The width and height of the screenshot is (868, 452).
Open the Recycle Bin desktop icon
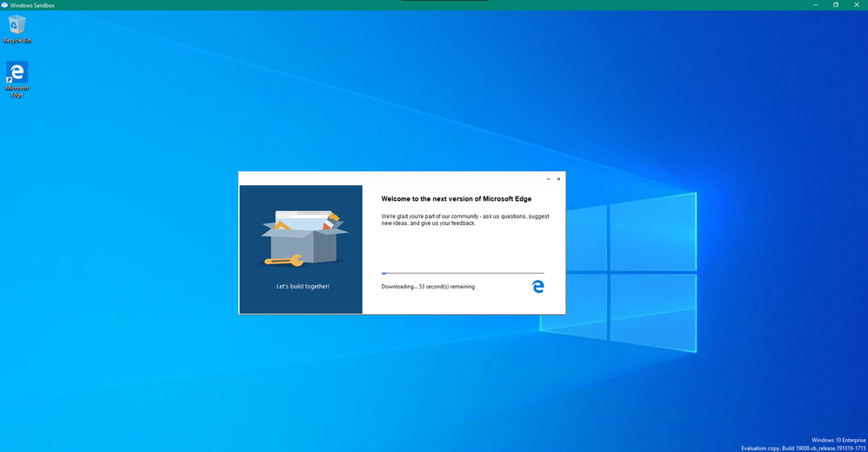pos(17,30)
